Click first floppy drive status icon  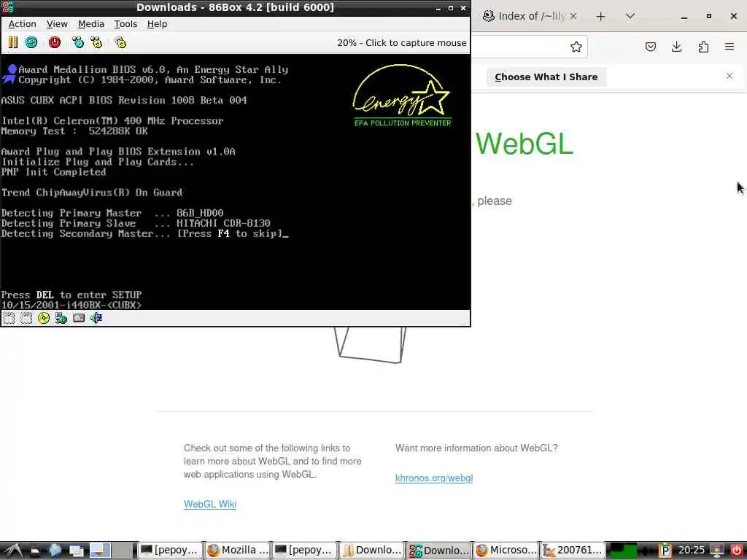point(9,318)
